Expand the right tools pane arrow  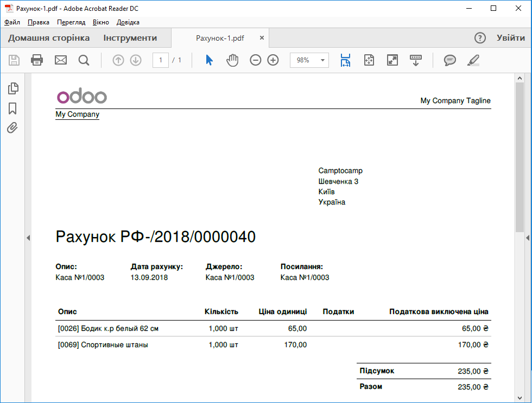528,238
